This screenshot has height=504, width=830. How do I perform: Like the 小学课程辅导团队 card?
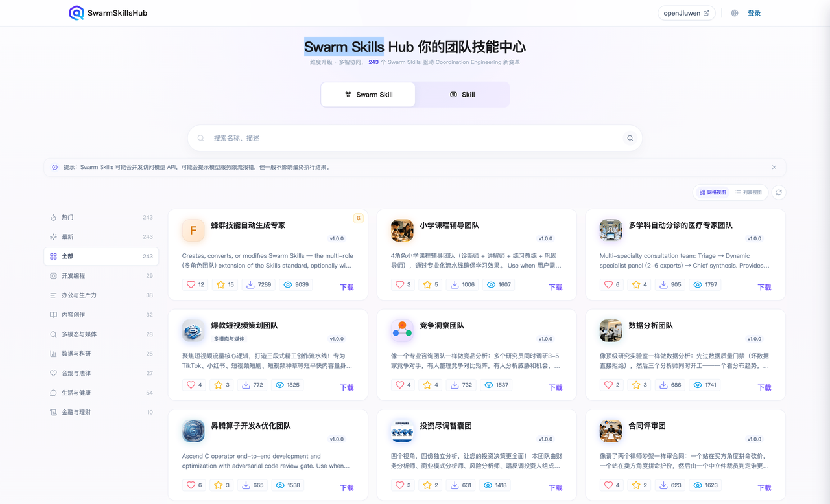(399, 284)
